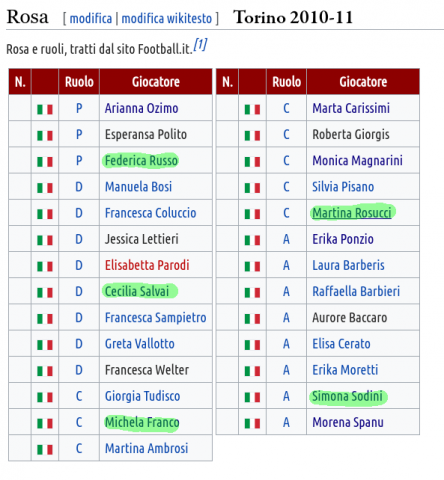
Task: Open Michela Franco's page
Action: point(142,422)
